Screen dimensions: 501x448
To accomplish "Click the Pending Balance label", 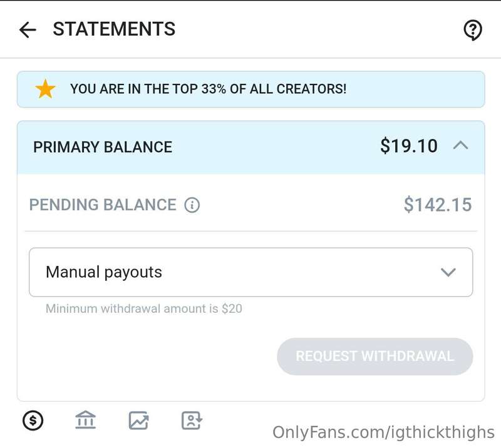I will (103, 205).
